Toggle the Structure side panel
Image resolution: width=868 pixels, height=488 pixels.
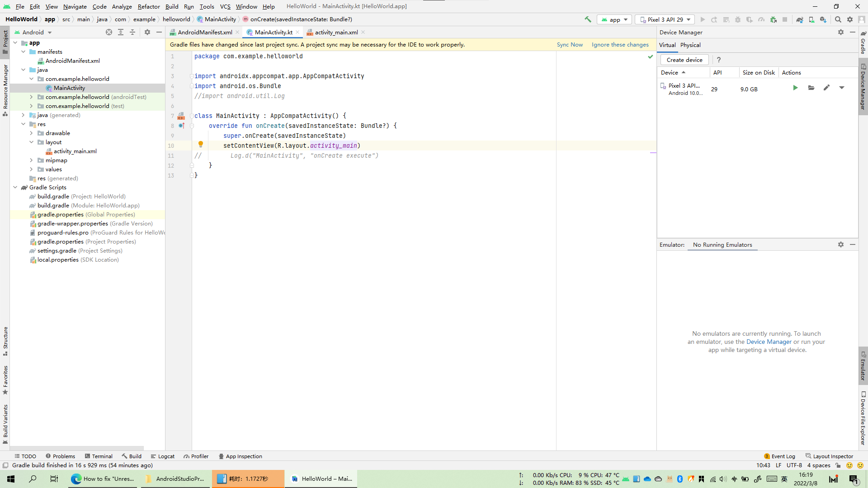[5, 341]
